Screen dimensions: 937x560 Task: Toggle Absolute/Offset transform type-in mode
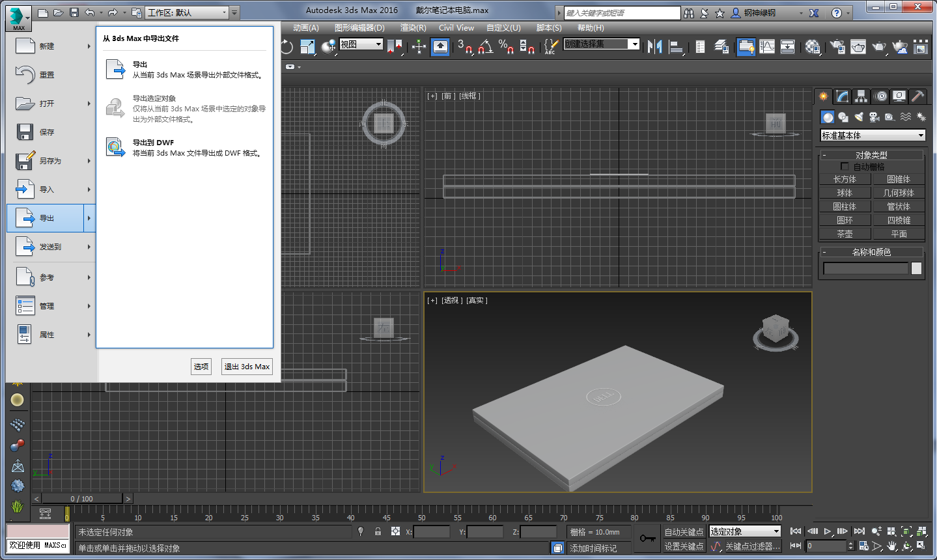point(395,531)
